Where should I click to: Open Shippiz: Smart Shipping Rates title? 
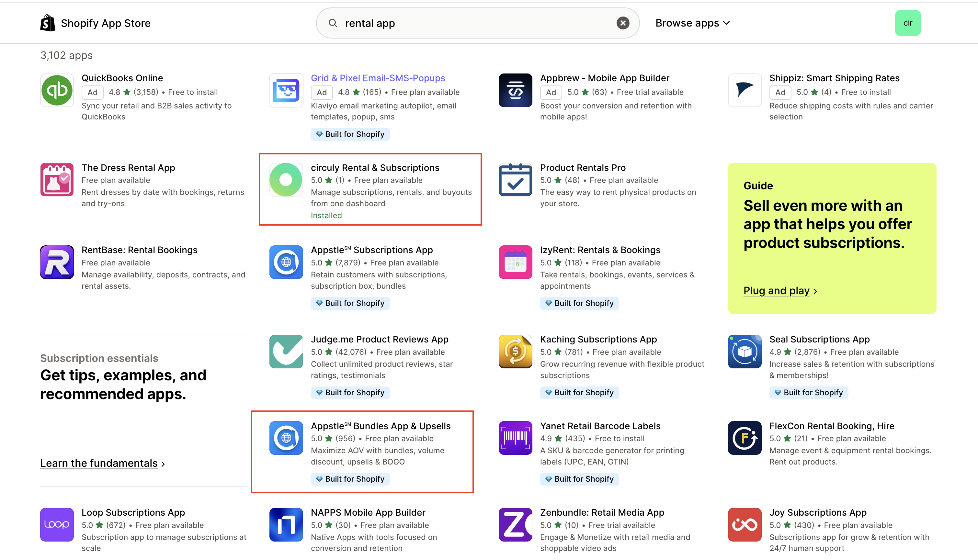pyautogui.click(x=834, y=78)
